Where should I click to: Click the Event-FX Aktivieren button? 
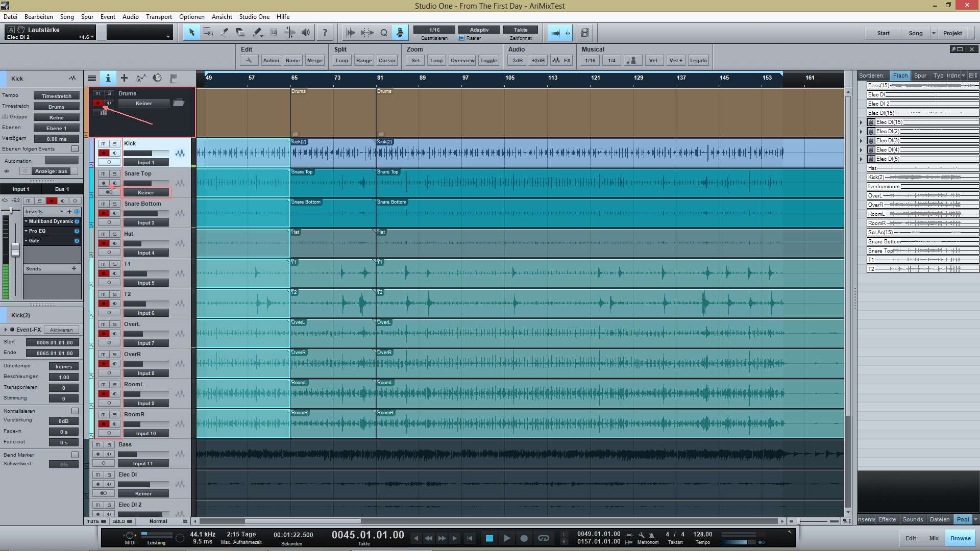(x=61, y=330)
